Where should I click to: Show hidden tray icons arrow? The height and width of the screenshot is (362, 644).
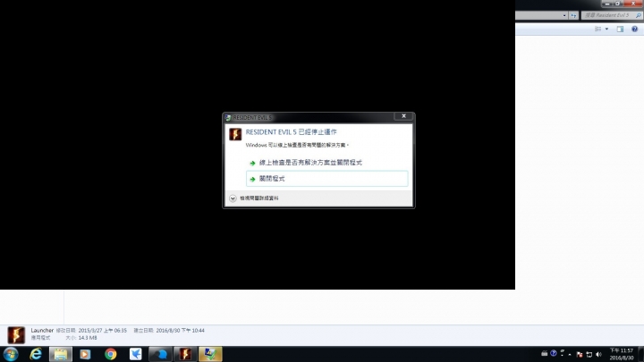(570, 355)
